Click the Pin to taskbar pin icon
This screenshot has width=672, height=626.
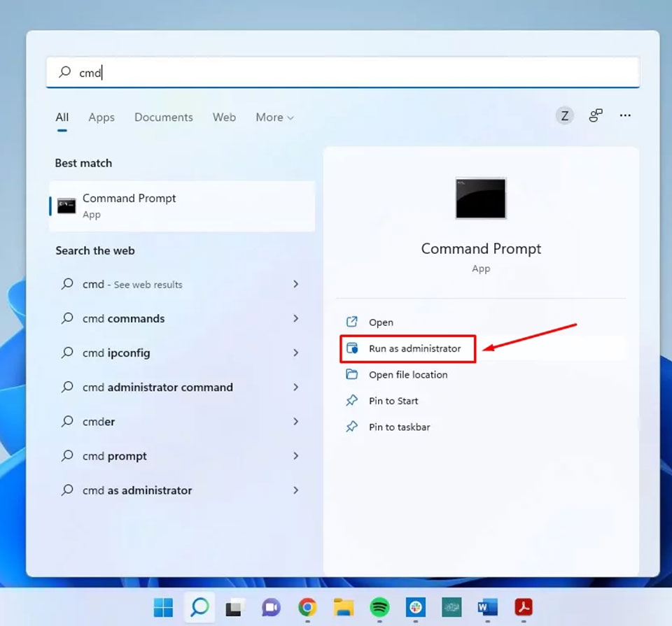pyautogui.click(x=352, y=427)
